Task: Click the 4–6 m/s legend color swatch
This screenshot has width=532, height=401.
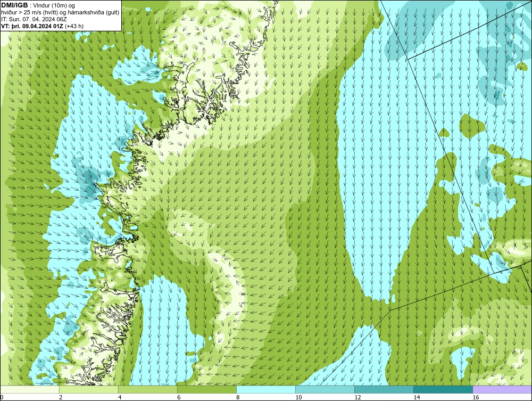Action: [147, 389]
